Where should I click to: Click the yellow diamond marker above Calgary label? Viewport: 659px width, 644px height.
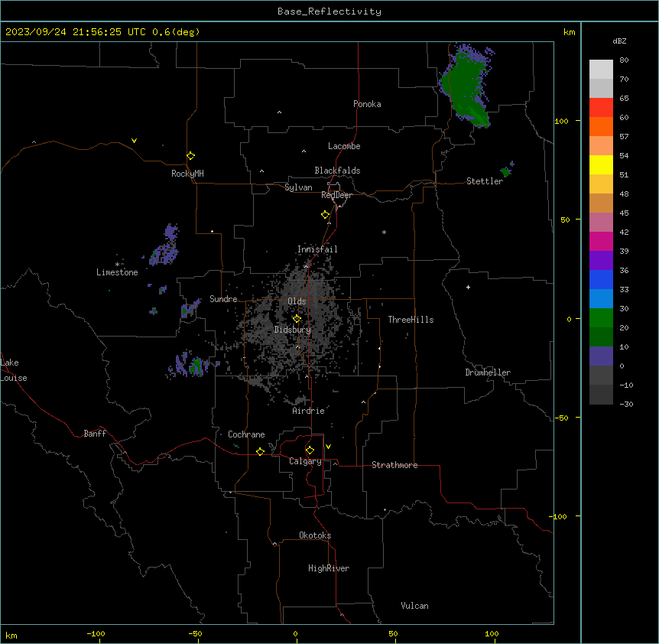click(x=310, y=450)
